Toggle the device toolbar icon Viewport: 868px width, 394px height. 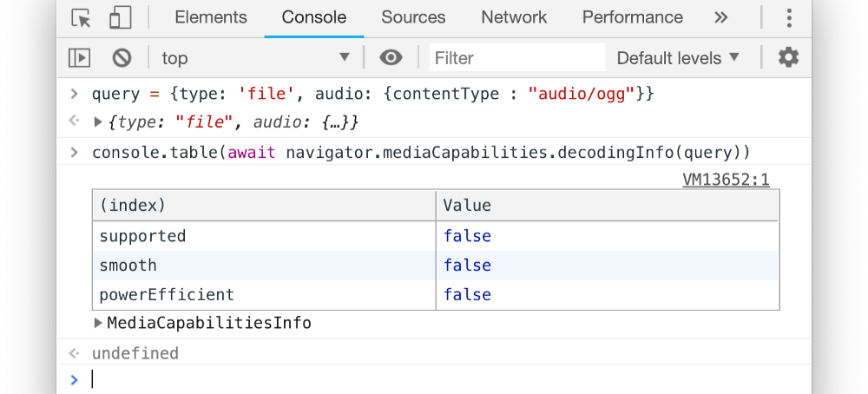point(120,18)
